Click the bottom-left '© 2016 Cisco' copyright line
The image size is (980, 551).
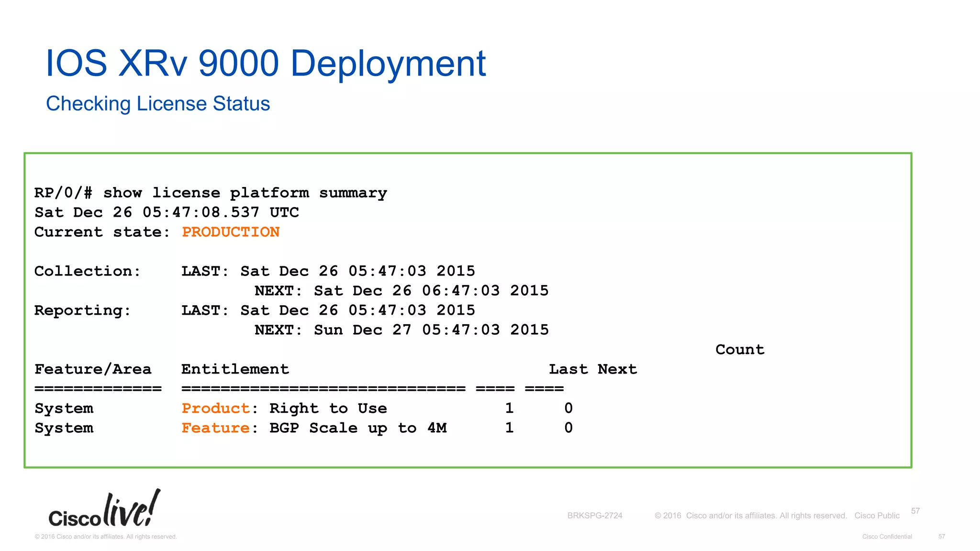pyautogui.click(x=106, y=537)
